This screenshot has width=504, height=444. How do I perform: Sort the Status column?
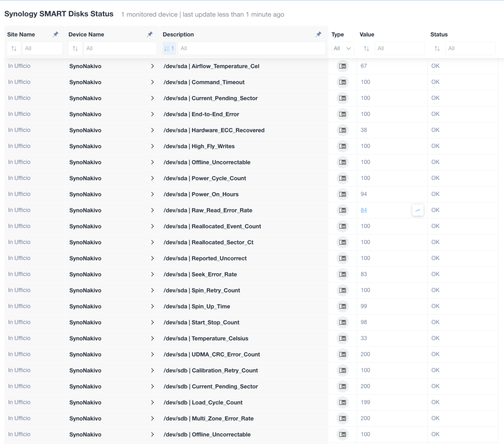point(436,48)
